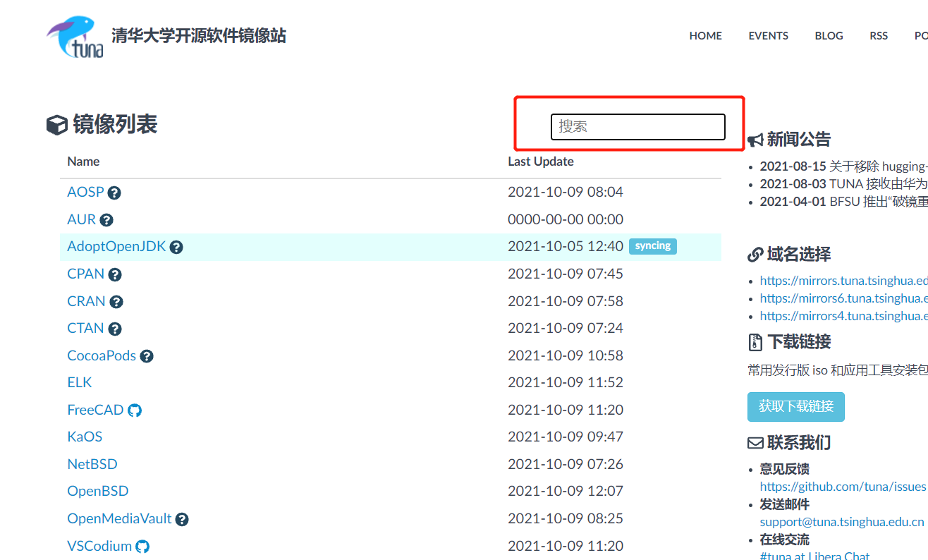Click the cube icon beside 镜像列表
Screen dimensions: 928x560
(56, 125)
